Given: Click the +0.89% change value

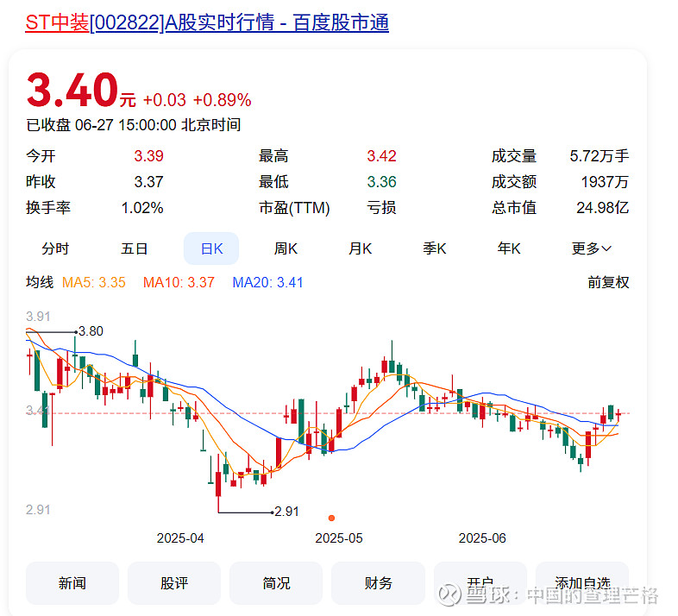Looking at the screenshot, I should tap(222, 100).
